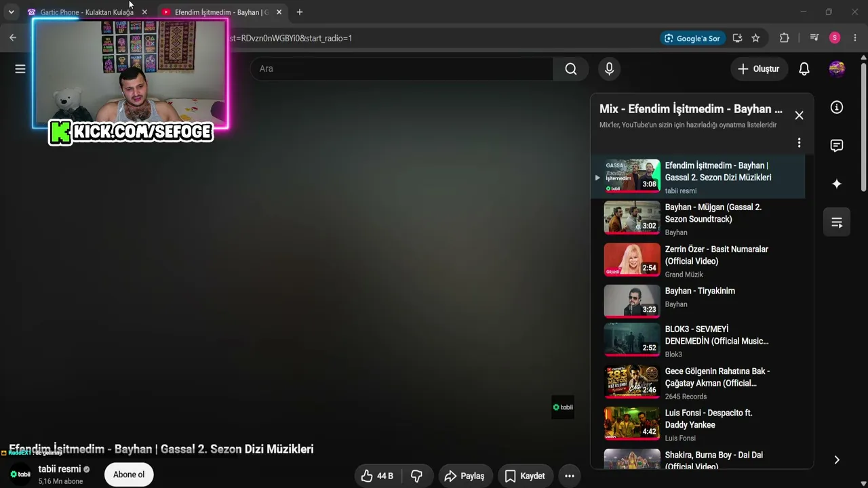
Task: Click the YouTube search field Ara
Action: (x=401, y=68)
